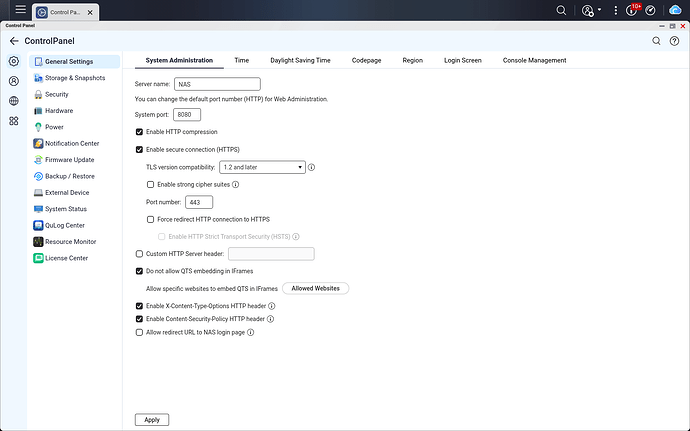The height and width of the screenshot is (431, 690).
Task: Toggle Do not allow QTS embedding in IFrames
Action: pyautogui.click(x=139, y=271)
